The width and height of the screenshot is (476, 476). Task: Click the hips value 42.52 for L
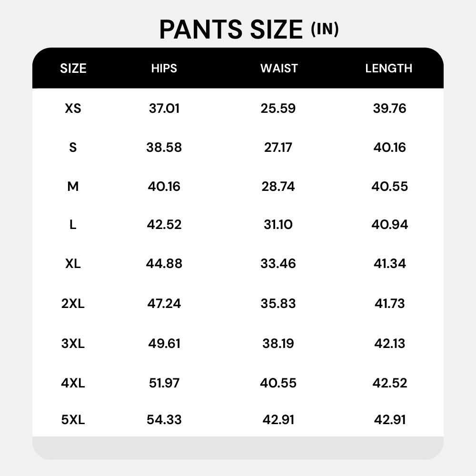[x=164, y=225]
